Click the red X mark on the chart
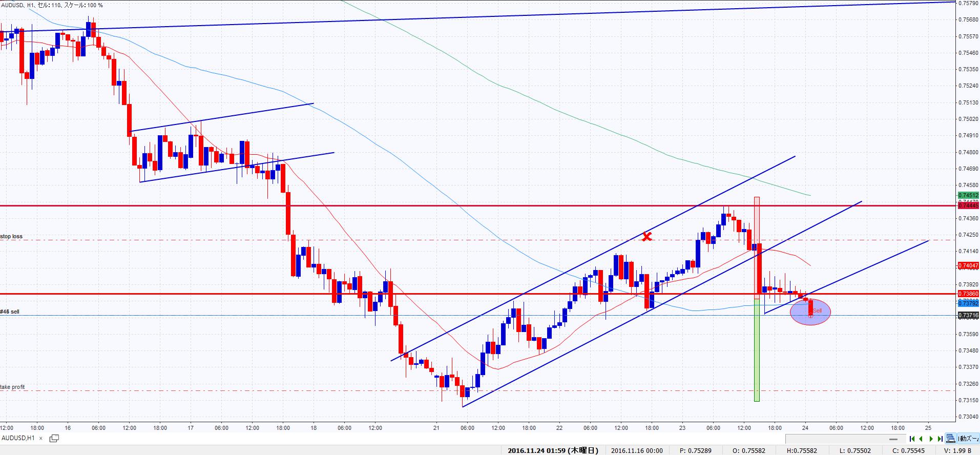Image resolution: width=980 pixels, height=455 pixels. tap(647, 236)
